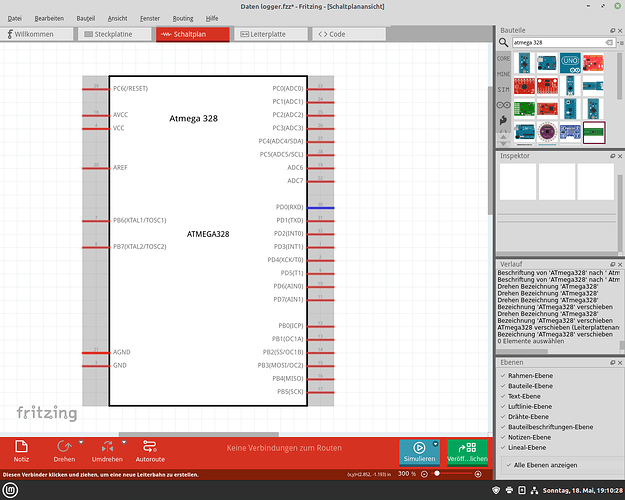Click the magnifier search icon in Bauteile
Viewport: 625px width, 500px height.
pos(505,43)
